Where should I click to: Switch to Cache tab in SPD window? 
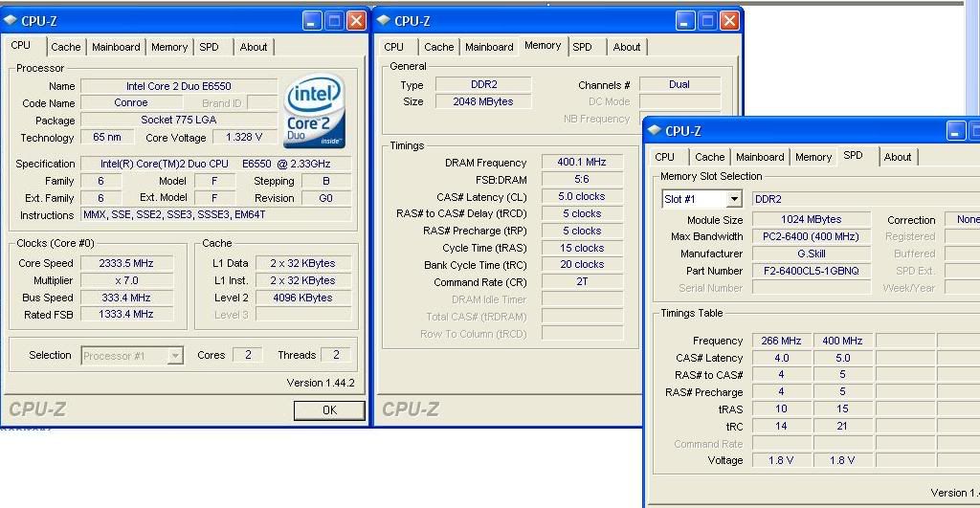click(710, 157)
